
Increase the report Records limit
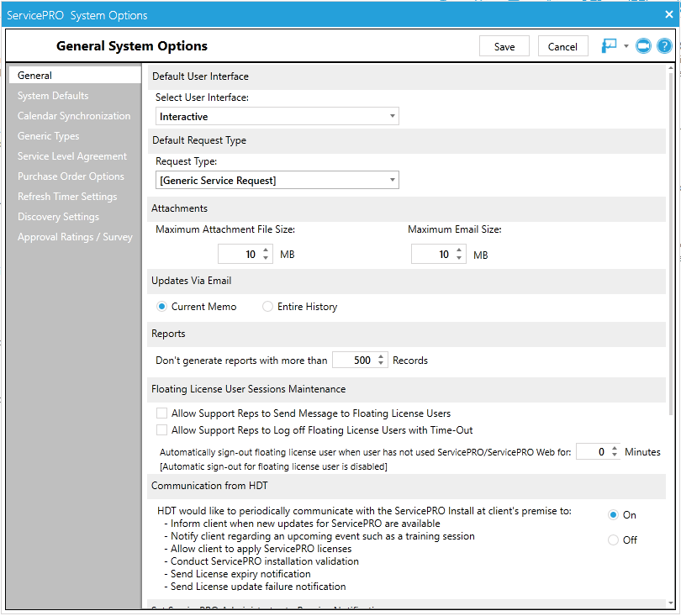pos(381,356)
